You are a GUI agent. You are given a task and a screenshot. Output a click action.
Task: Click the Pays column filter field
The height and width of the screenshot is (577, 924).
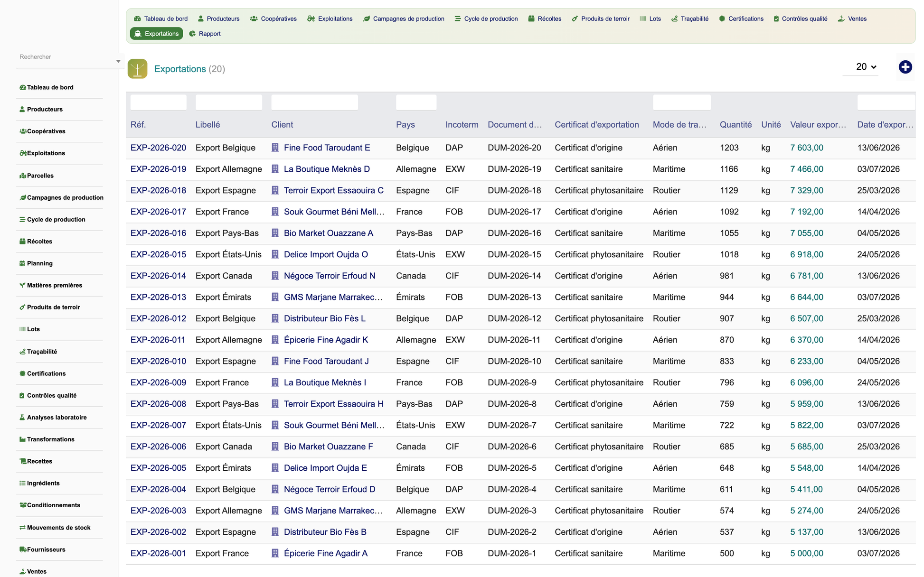pos(416,102)
